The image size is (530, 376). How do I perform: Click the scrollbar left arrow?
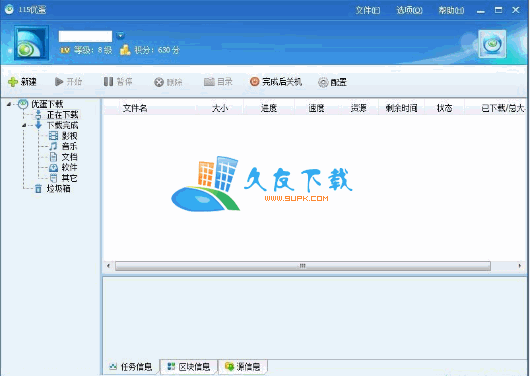pyautogui.click(x=108, y=266)
